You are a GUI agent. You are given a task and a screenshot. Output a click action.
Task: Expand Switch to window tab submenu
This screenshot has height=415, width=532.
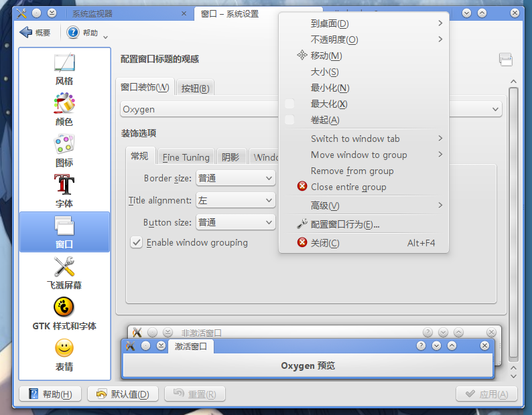(x=364, y=139)
